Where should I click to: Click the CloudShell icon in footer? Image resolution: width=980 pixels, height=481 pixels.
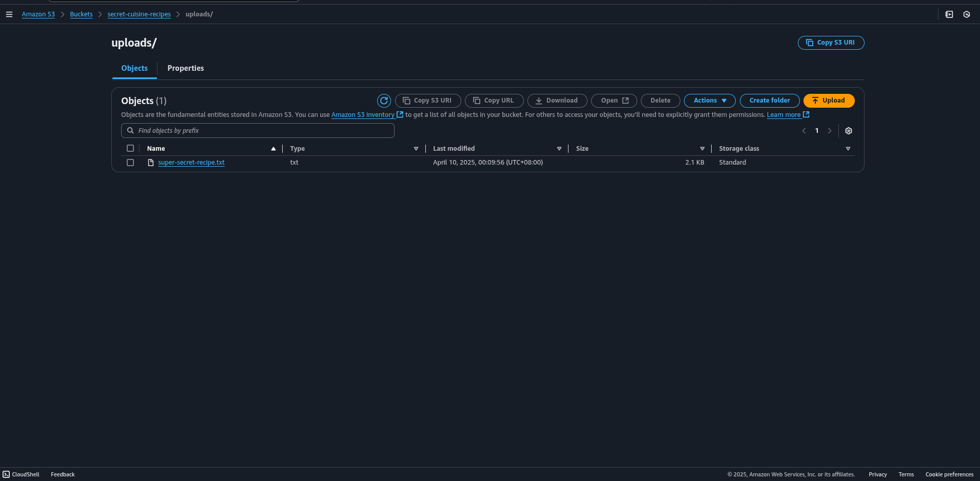click(6, 474)
